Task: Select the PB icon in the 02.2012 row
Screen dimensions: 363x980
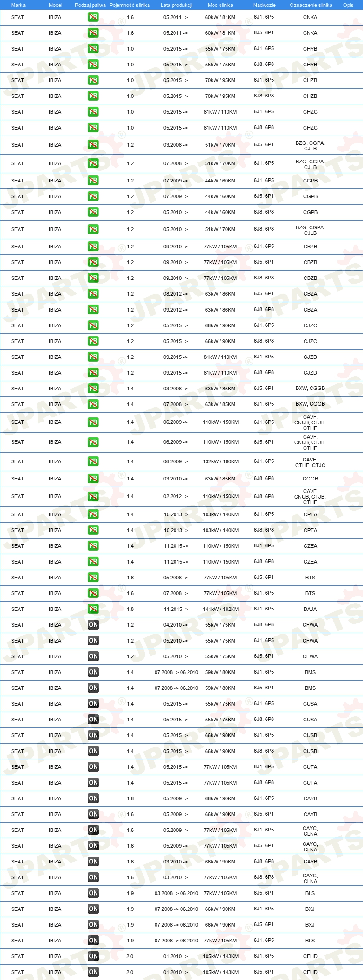Action: [93, 497]
